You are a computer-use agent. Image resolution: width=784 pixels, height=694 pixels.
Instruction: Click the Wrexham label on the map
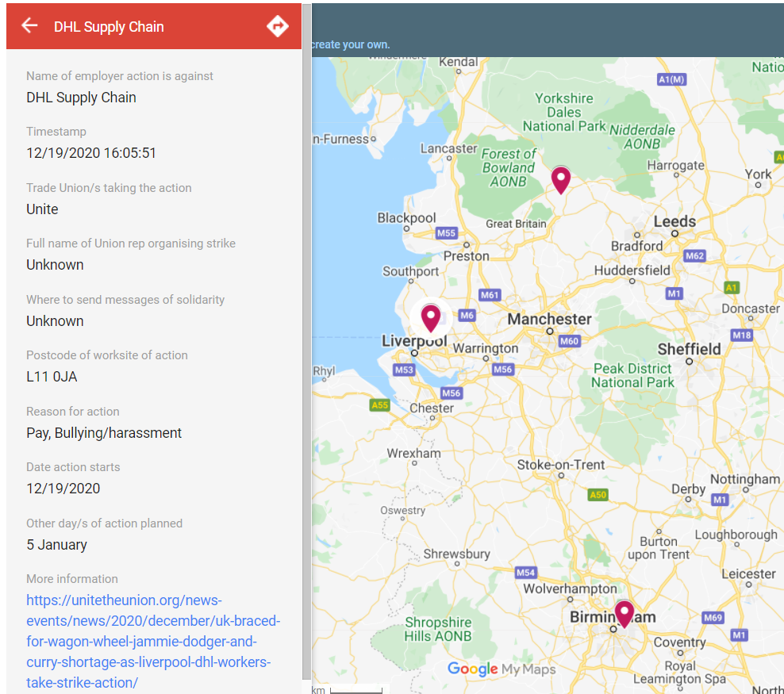(x=414, y=453)
